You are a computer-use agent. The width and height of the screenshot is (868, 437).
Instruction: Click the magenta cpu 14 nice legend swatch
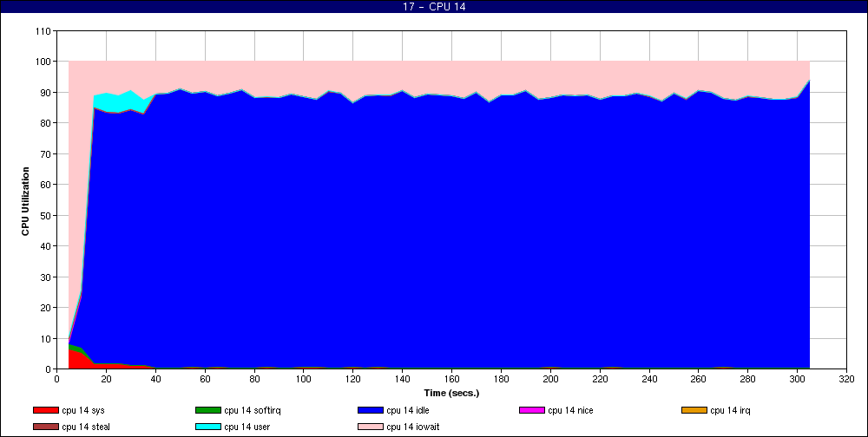(x=531, y=410)
